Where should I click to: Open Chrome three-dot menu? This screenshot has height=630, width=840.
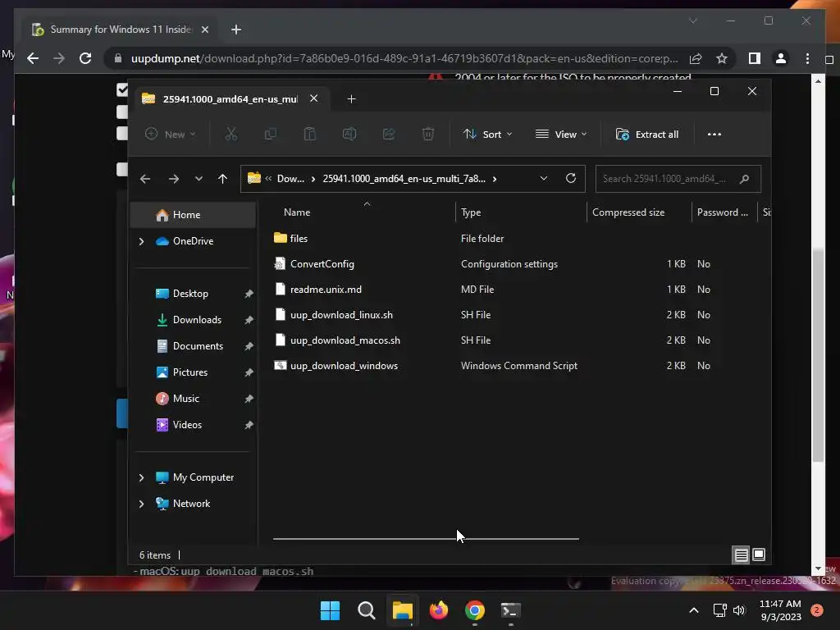coord(807,58)
